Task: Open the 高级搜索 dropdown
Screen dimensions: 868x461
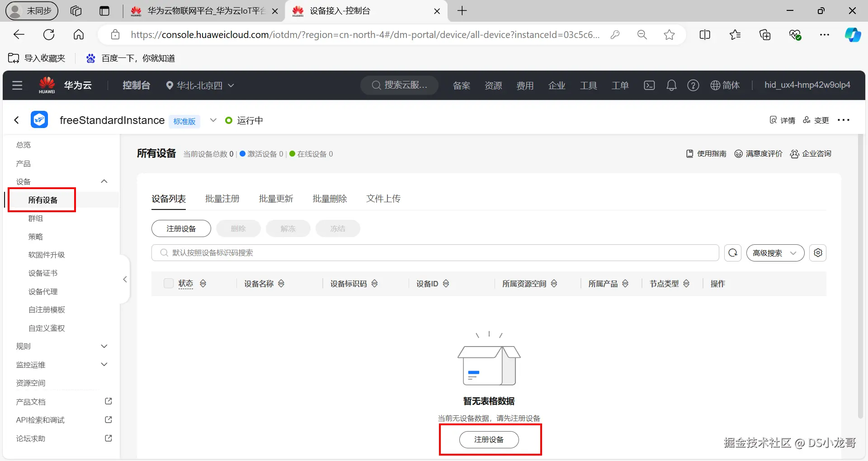Action: point(775,253)
